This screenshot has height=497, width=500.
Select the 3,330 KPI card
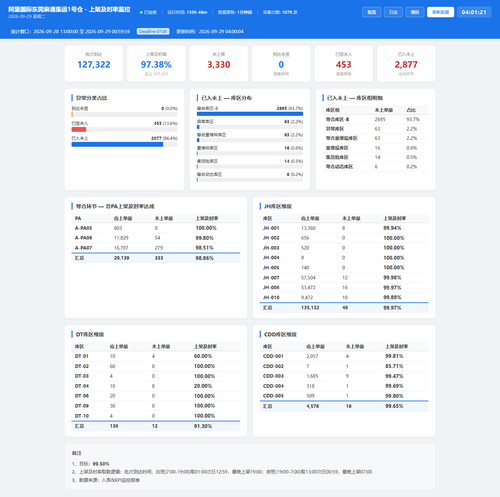219,64
